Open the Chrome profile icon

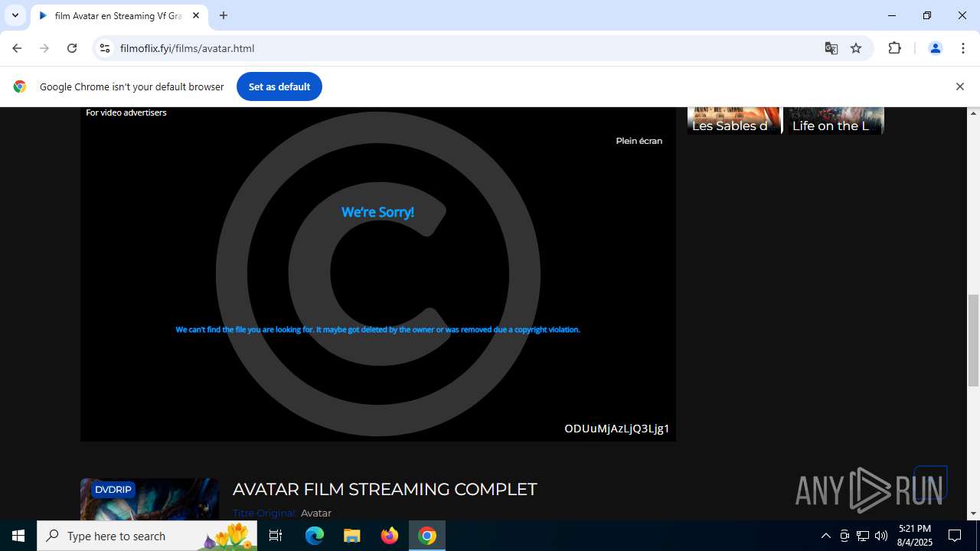point(935,48)
